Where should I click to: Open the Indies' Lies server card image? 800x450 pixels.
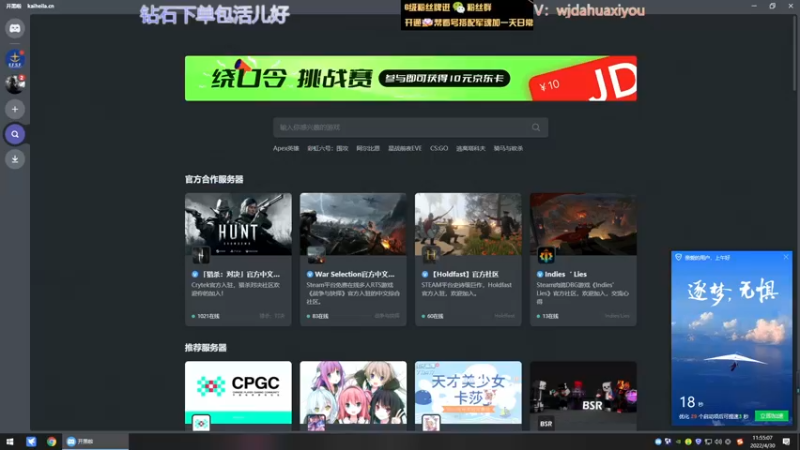point(583,223)
